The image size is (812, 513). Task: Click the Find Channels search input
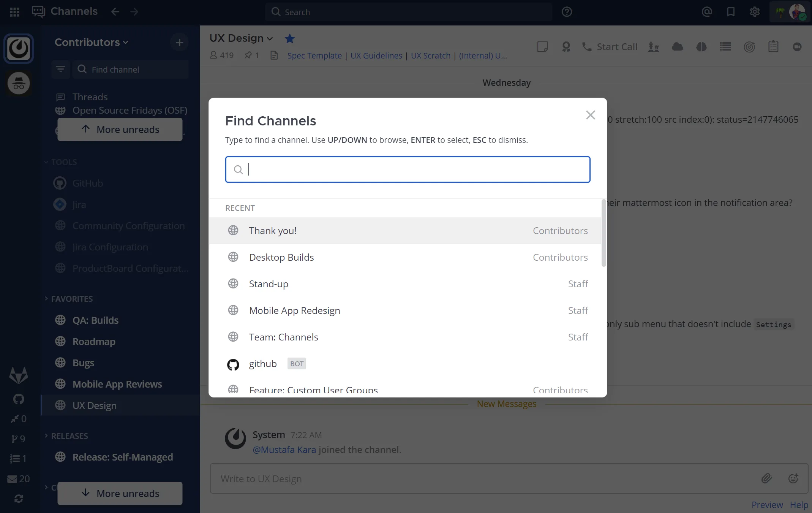(408, 169)
